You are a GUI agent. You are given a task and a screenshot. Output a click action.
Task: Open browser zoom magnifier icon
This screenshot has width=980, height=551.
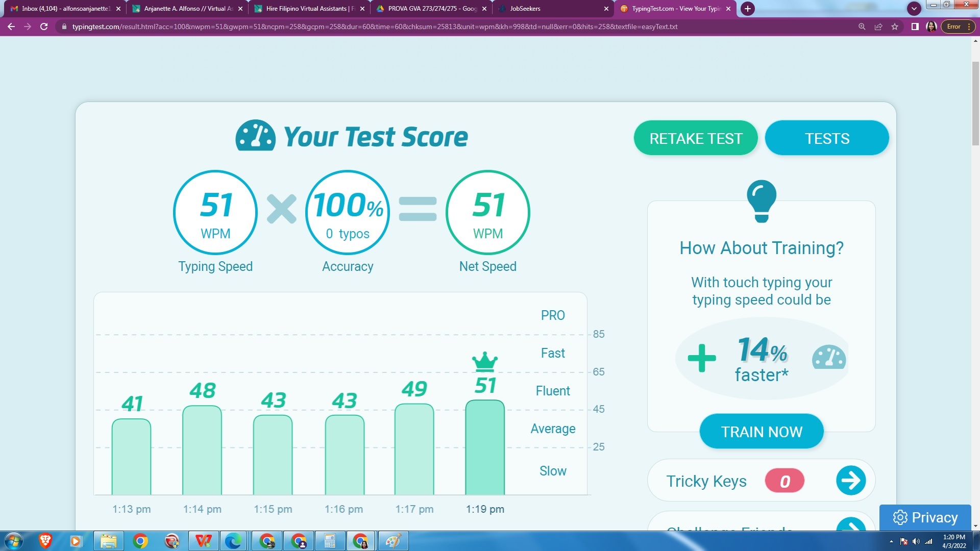point(862,27)
